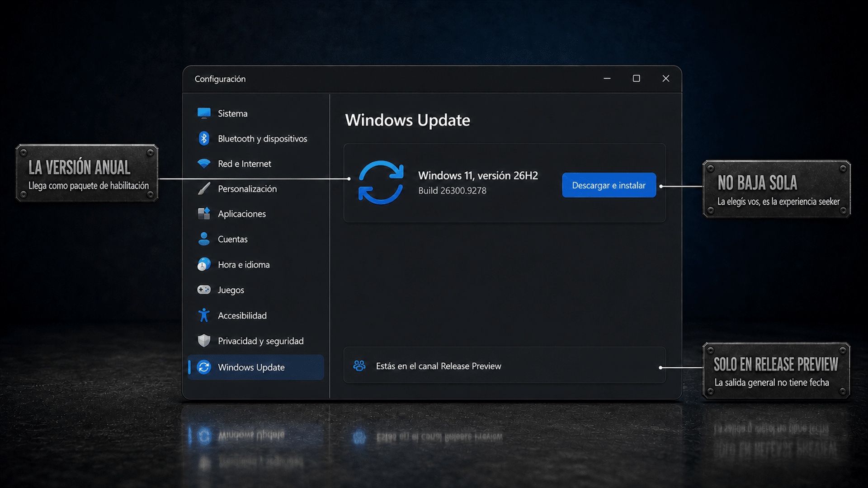Click the Insider people icon

pos(359,366)
